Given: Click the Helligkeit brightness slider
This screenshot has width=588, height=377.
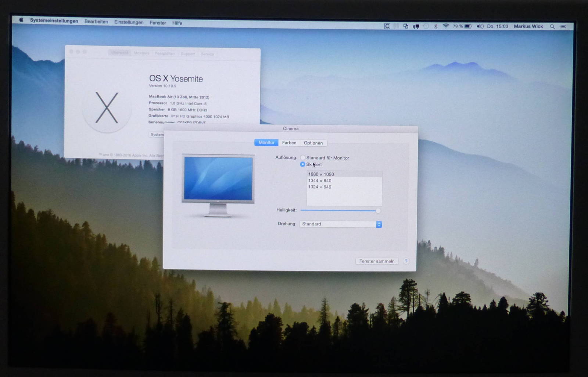Looking at the screenshot, I should point(339,210).
